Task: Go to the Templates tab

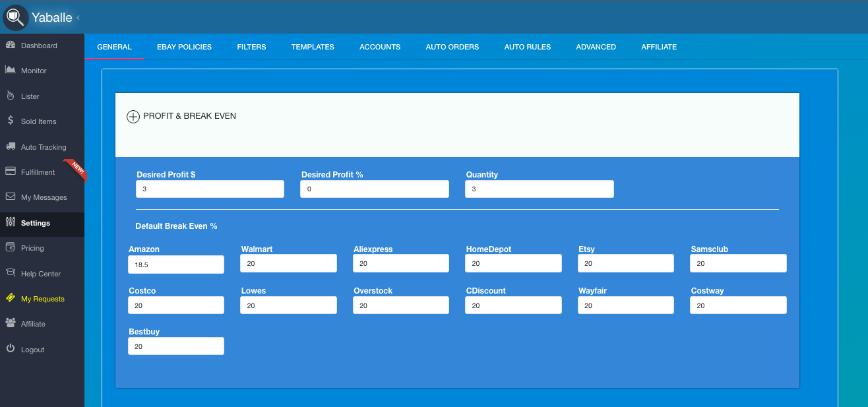Action: (x=313, y=47)
